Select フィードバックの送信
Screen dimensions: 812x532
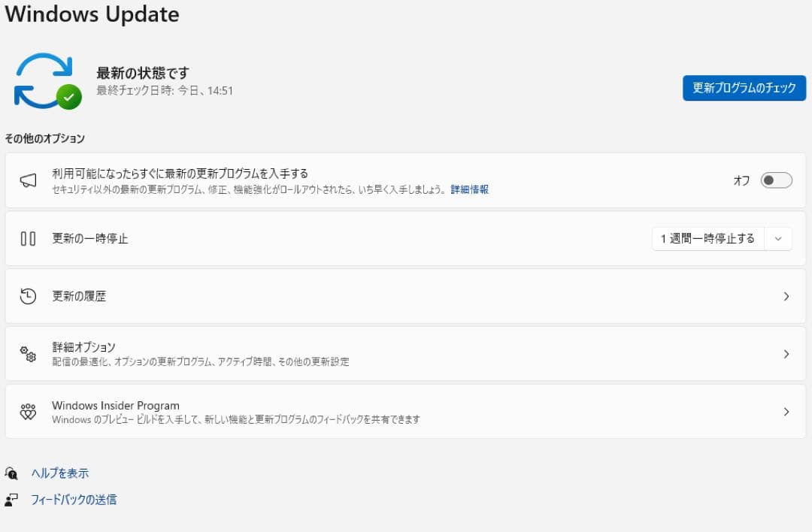point(73,499)
